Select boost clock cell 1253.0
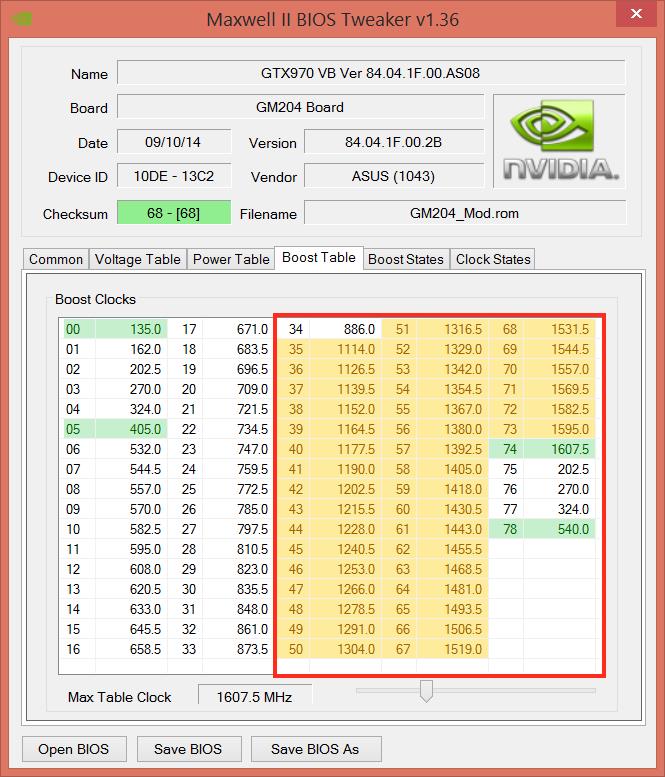The image size is (665, 777). click(x=345, y=569)
